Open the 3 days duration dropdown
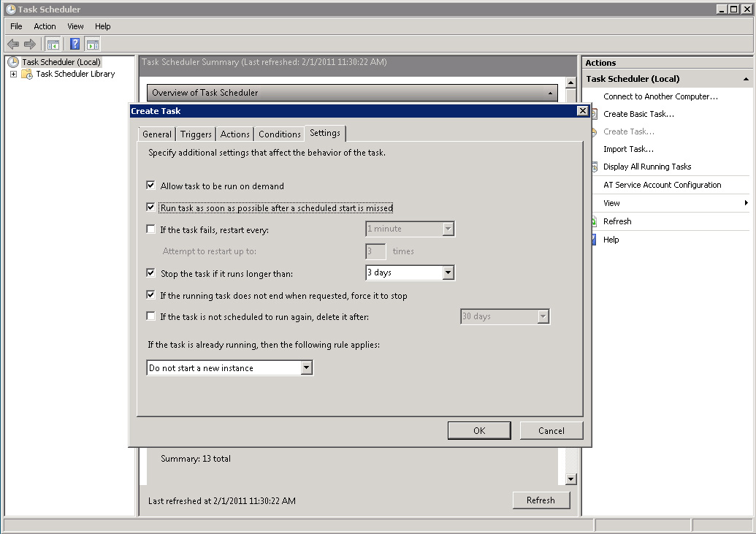The height and width of the screenshot is (534, 756). [448, 272]
